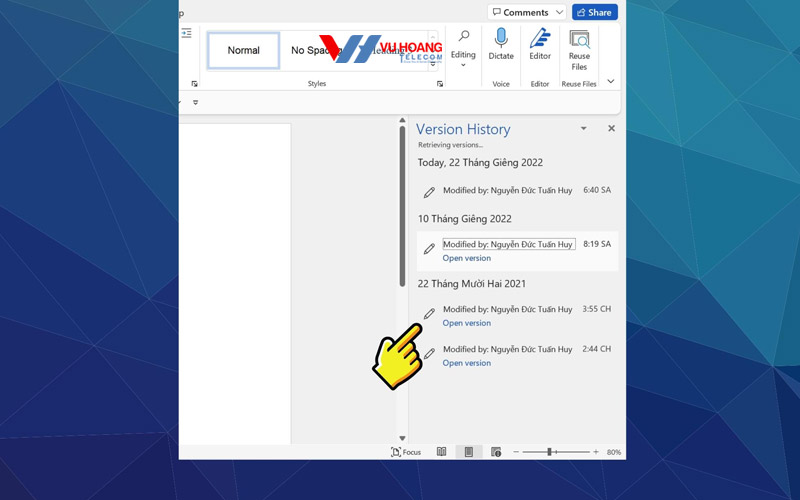Switch to Read Mode view
Screen dimensions: 800x500
coord(441,452)
